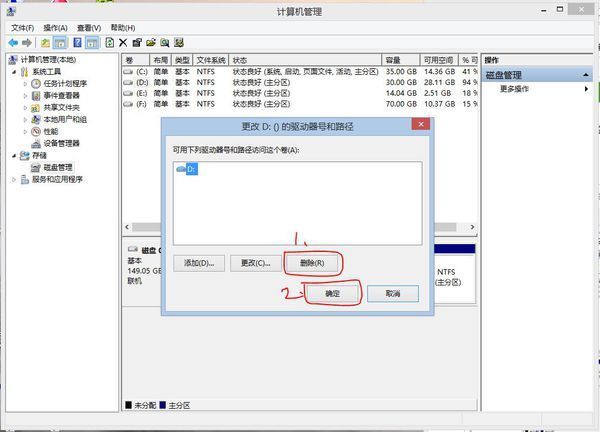This screenshot has height=432, width=600.
Task: Sort by the 文件系统 column header
Action: [x=211, y=60]
